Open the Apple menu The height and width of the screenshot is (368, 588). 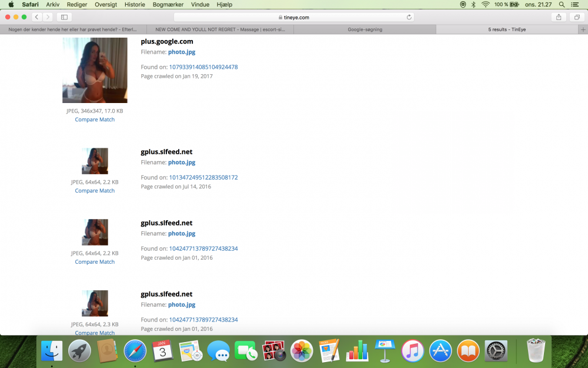point(11,5)
